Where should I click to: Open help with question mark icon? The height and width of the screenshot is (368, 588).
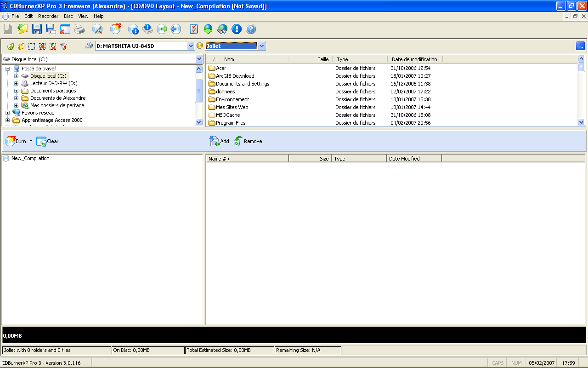click(251, 29)
